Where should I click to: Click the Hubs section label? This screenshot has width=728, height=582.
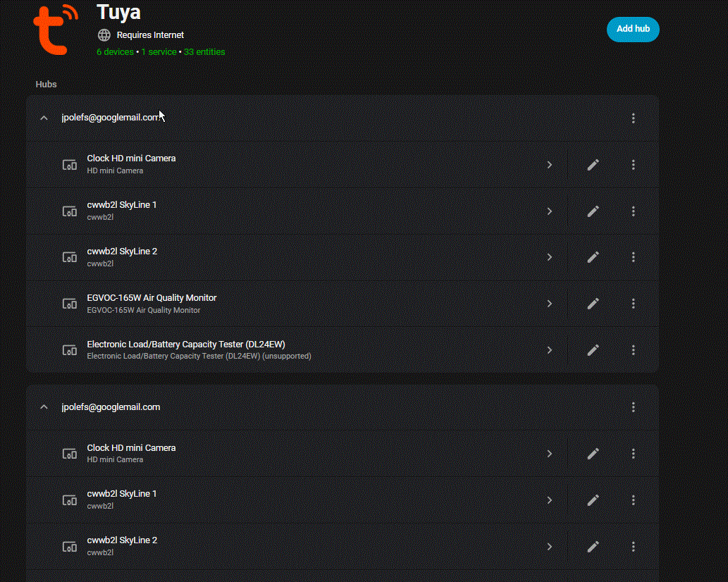46,84
